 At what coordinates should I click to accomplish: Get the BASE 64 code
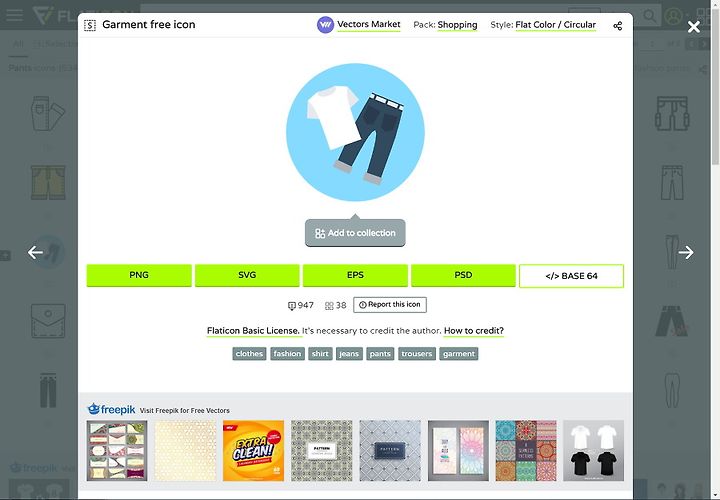[x=571, y=276]
